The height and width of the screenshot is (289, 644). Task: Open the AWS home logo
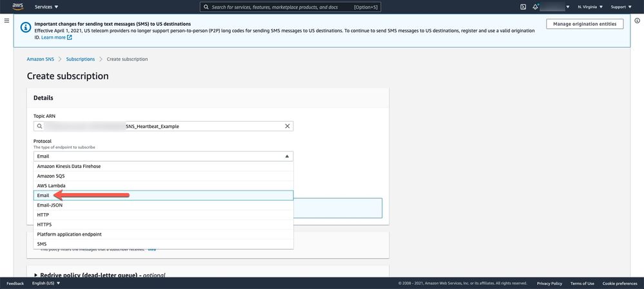[x=17, y=6]
